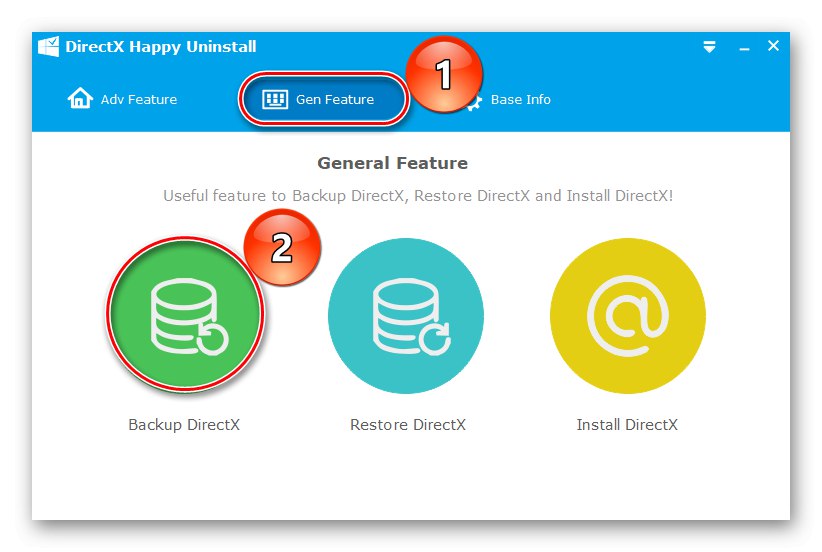Click the DirectX Happy Uninstall logo icon
The width and height of the screenshot is (822, 552).
coord(49,46)
